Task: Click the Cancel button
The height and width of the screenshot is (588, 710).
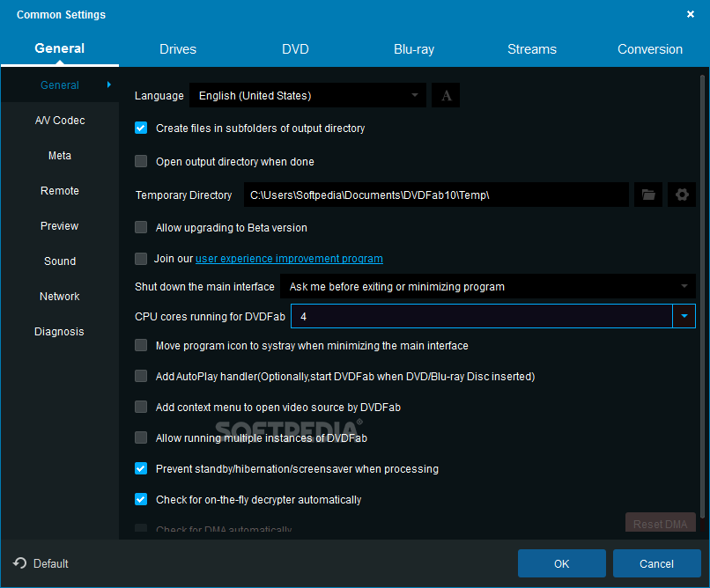Action: [657, 563]
